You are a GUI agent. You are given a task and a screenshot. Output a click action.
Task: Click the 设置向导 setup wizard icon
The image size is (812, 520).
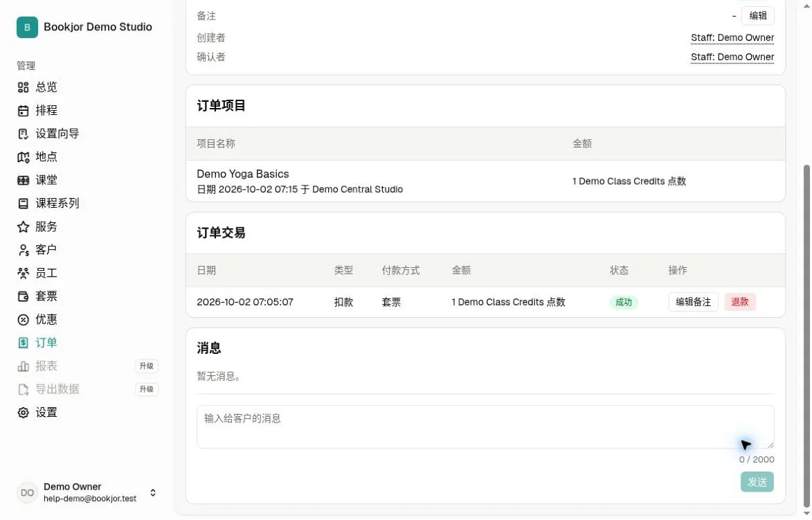click(23, 134)
